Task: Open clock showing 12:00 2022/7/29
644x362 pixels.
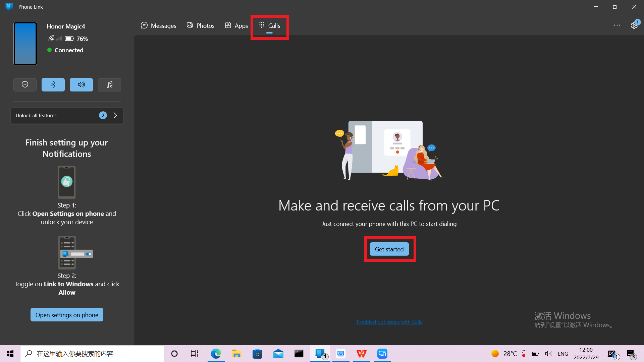Action: 586,354
